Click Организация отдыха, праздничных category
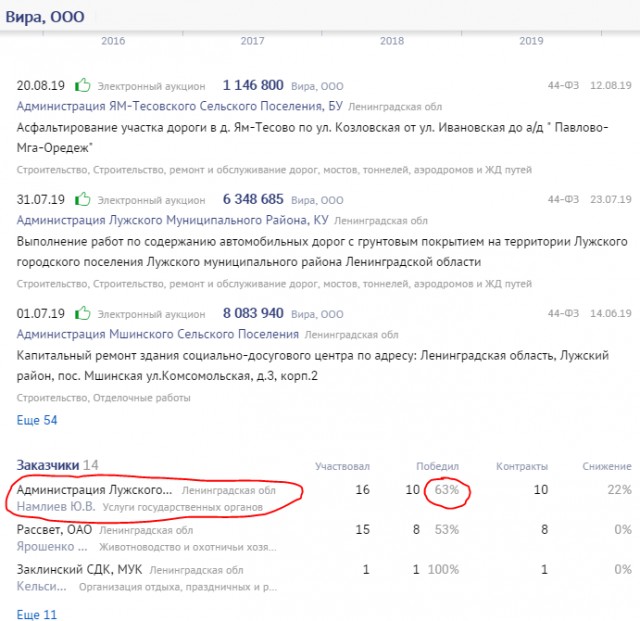 pyautogui.click(x=178, y=587)
